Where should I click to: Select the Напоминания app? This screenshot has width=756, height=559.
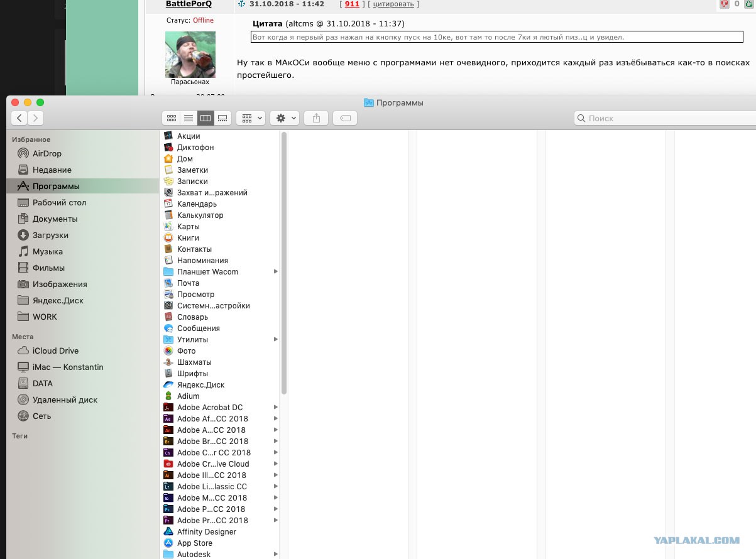pos(220,260)
